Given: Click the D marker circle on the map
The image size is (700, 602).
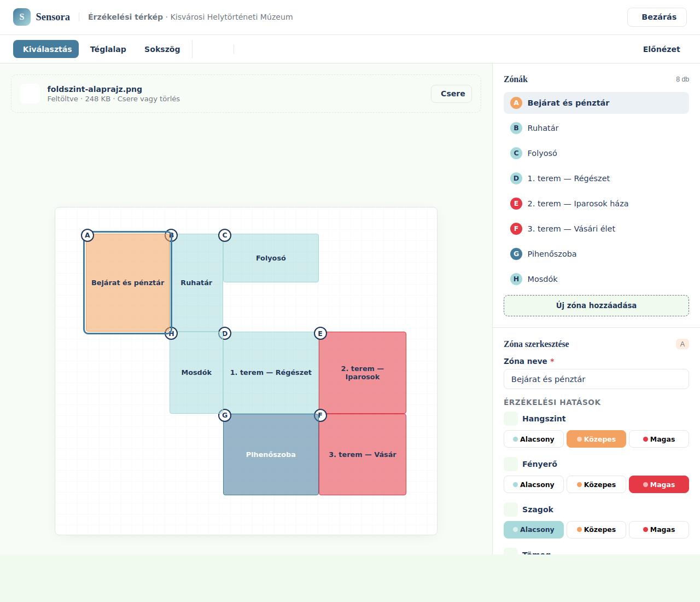Looking at the screenshot, I should tap(225, 333).
